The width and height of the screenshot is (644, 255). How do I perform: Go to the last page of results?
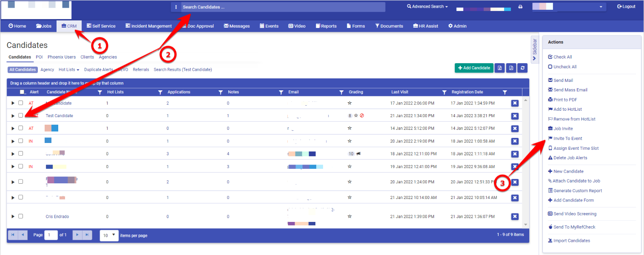pos(87,235)
